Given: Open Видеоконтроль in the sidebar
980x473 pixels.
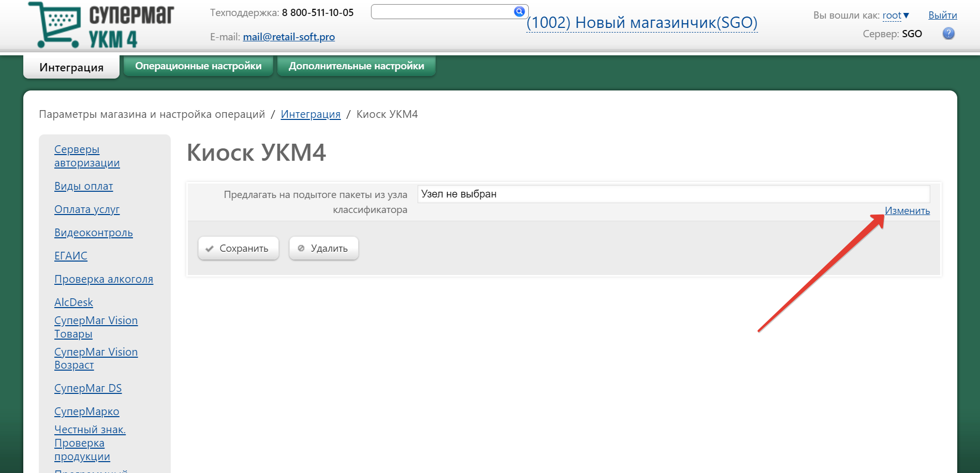Looking at the screenshot, I should pyautogui.click(x=94, y=233).
